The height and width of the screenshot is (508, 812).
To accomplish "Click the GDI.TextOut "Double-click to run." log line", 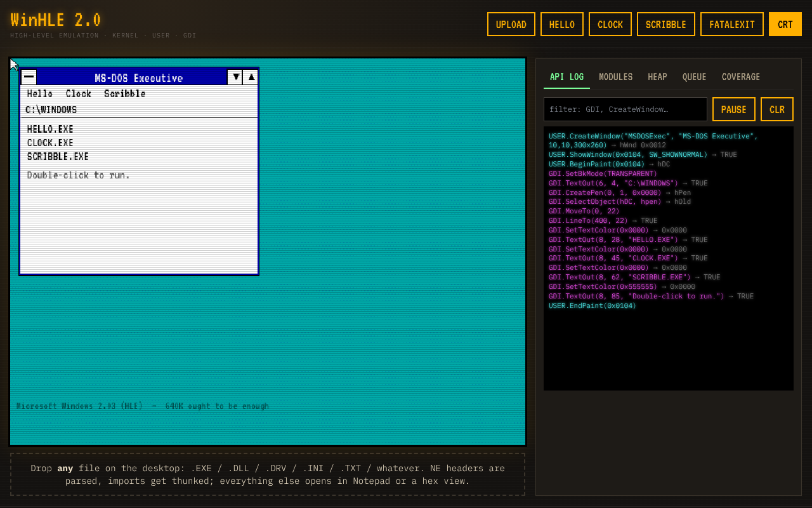I will 651,296.
